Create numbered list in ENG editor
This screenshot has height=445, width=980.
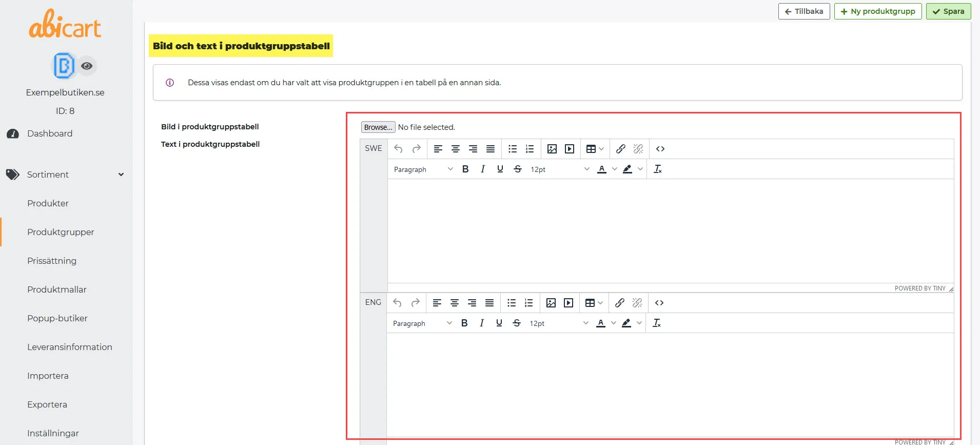coord(529,303)
